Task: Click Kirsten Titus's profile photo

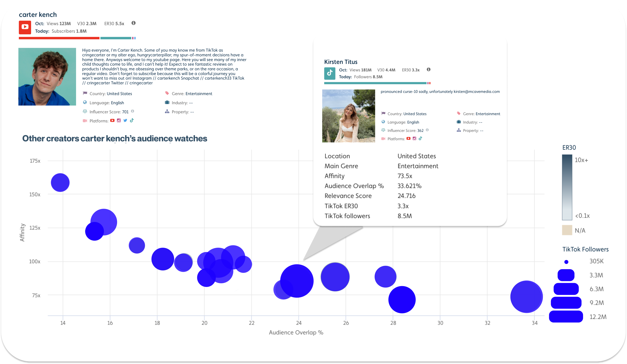Action: 349,116
